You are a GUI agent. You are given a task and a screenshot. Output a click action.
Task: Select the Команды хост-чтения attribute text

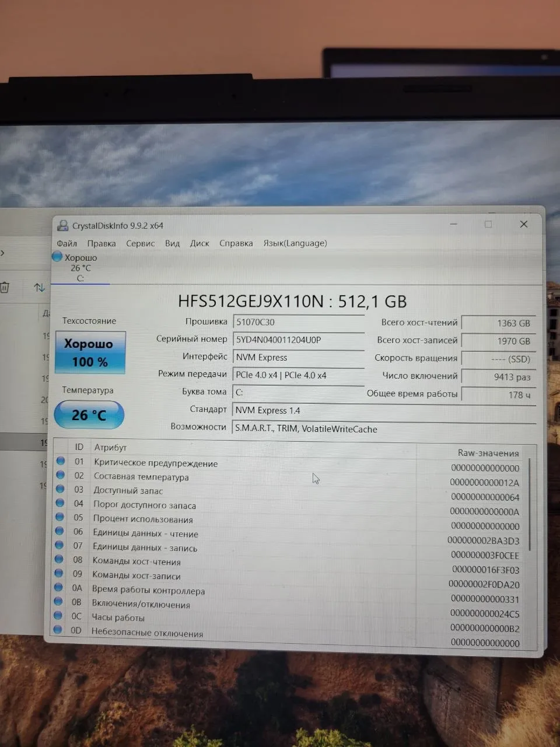coord(136,561)
